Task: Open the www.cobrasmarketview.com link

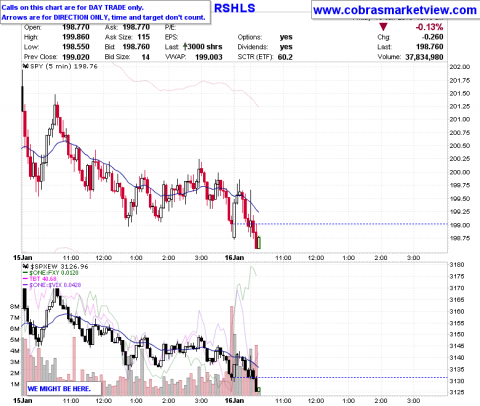Action: [x=395, y=10]
